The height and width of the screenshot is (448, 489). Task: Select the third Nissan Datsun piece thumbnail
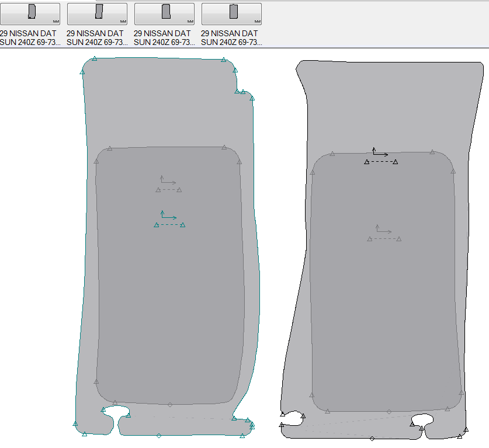pos(164,13)
